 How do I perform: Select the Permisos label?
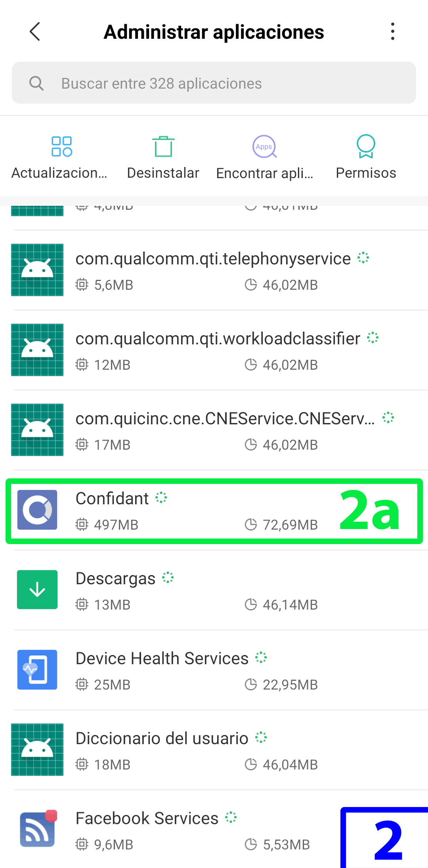pos(366,173)
